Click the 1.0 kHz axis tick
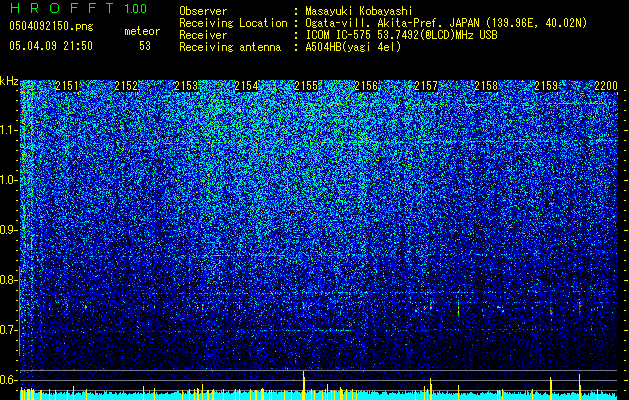 point(10,180)
